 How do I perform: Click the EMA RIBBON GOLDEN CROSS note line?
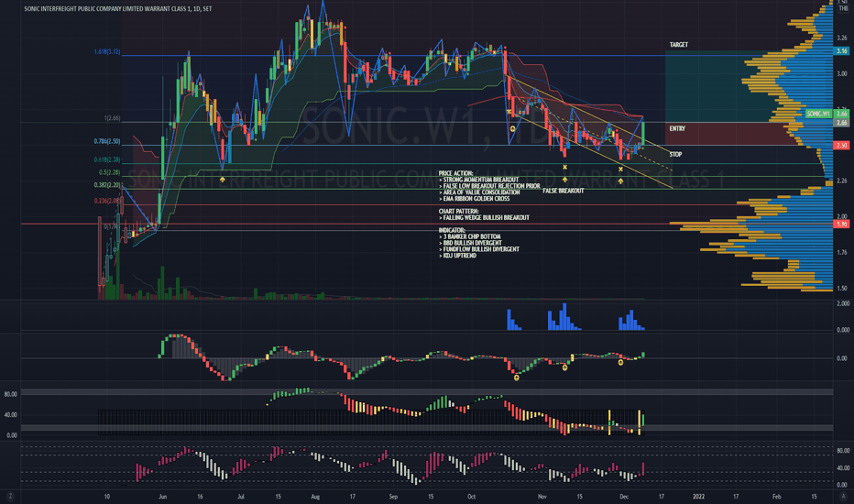475,199
